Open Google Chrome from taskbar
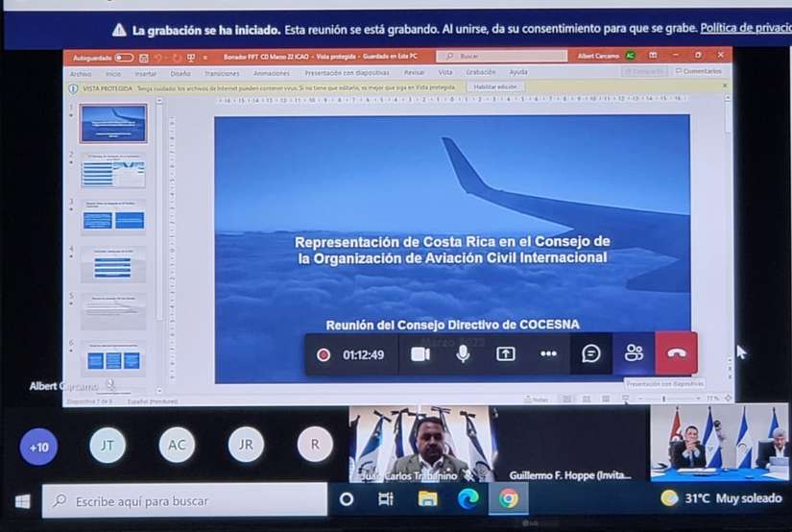This screenshot has width=792, height=532. point(509,498)
